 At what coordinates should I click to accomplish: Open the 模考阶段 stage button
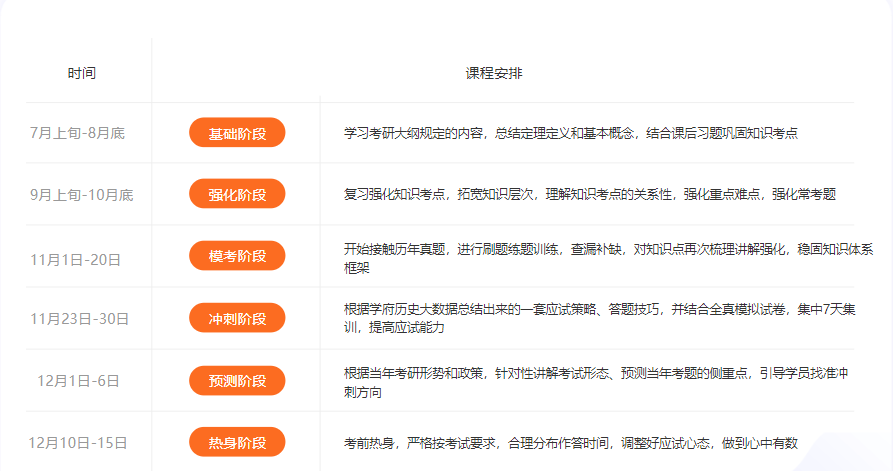237,257
